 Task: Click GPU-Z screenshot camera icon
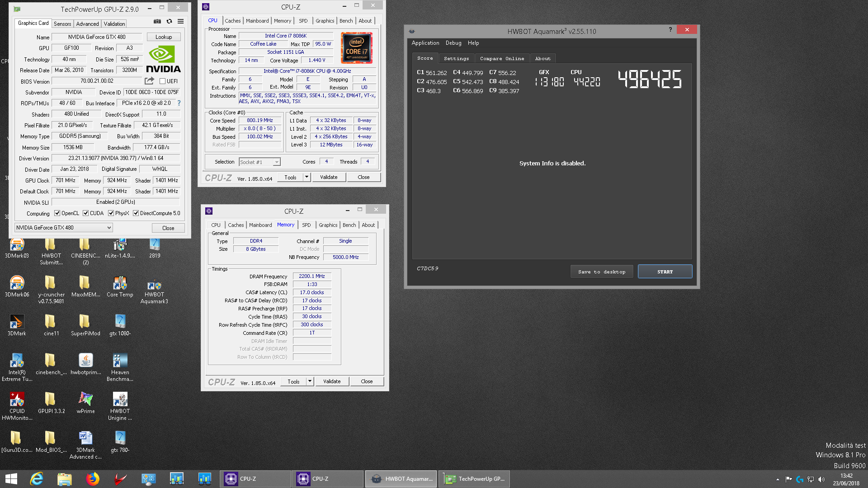tap(157, 21)
